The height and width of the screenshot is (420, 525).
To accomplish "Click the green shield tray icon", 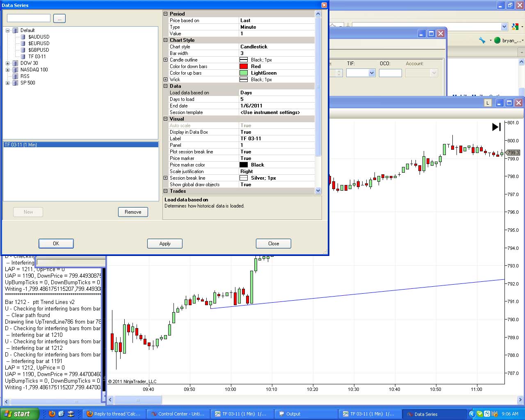I will [480, 414].
